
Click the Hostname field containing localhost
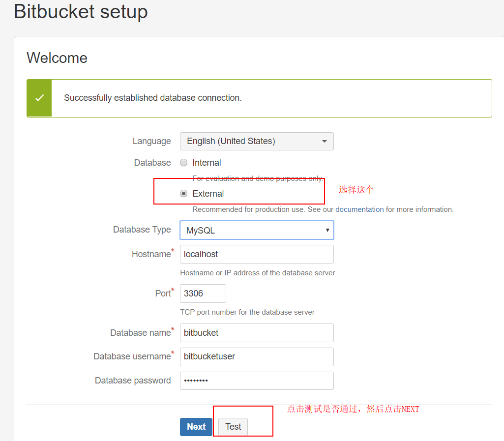(x=257, y=254)
